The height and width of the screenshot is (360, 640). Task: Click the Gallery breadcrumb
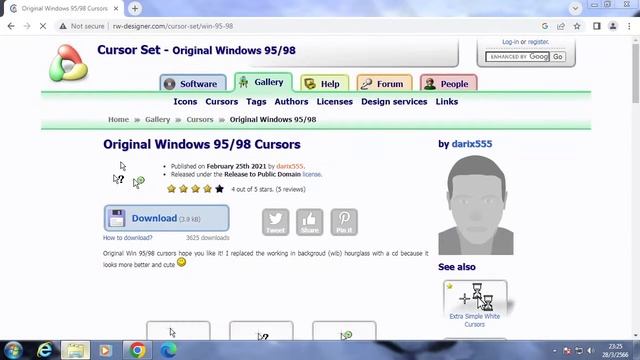pos(158,120)
